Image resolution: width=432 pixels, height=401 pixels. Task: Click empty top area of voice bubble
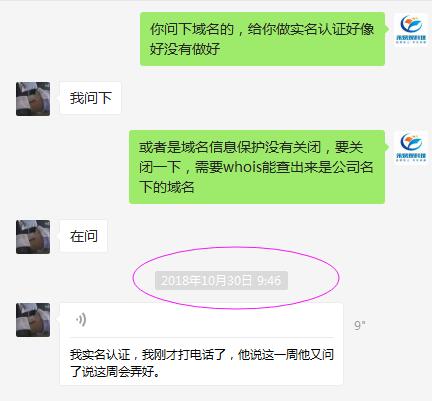pyautogui.click(x=213, y=320)
